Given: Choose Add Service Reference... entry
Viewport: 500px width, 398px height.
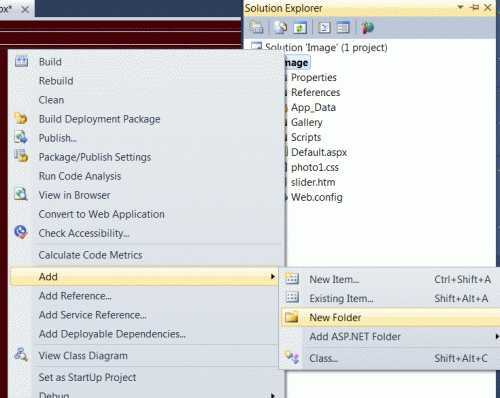Looking at the screenshot, I should pos(92,315).
